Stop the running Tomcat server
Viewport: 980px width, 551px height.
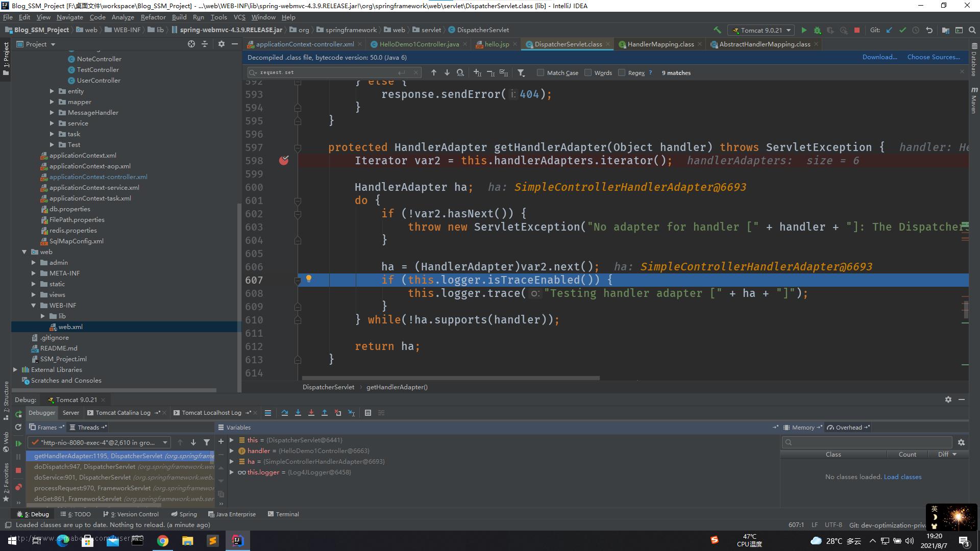coord(857,30)
